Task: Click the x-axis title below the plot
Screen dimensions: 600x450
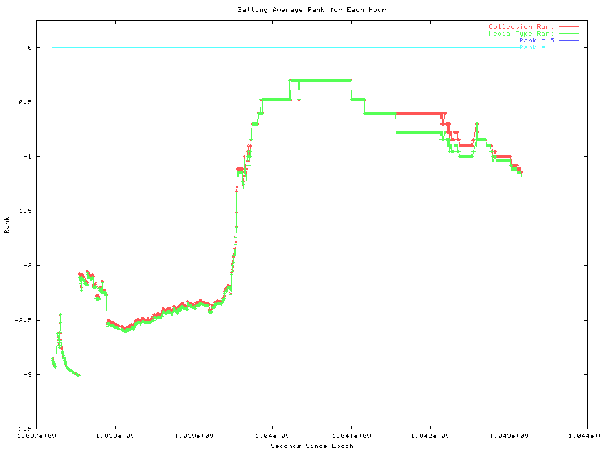Action: click(312, 445)
